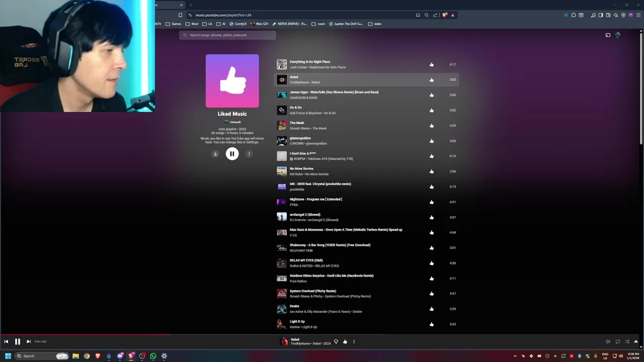Open the LA bookmarks folder
The height and width of the screenshot is (362, 644).
tap(207, 24)
